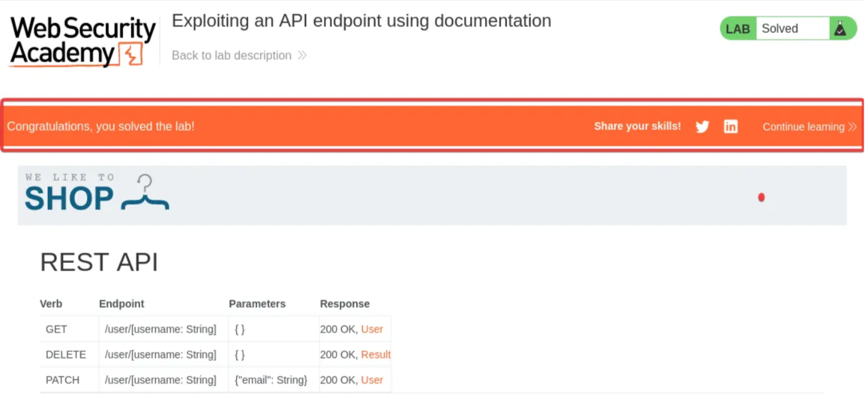
Task: Click the Twitter share icon
Action: coord(702,126)
